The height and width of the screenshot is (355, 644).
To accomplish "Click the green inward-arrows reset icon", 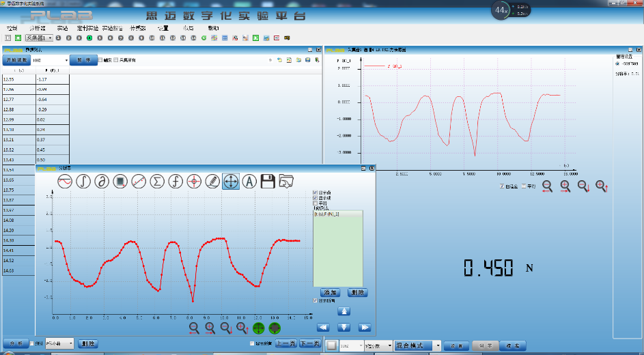I will click(x=275, y=328).
